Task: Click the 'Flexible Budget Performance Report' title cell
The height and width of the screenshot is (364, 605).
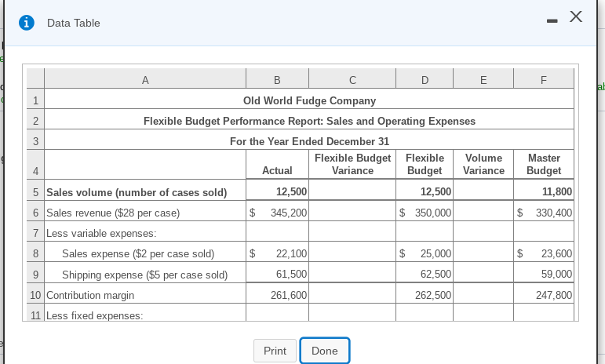Action: point(309,121)
